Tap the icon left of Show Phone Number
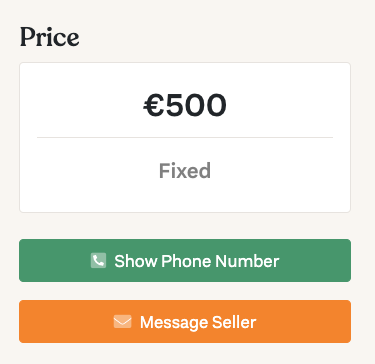This screenshot has height=364, width=375. coord(98,260)
